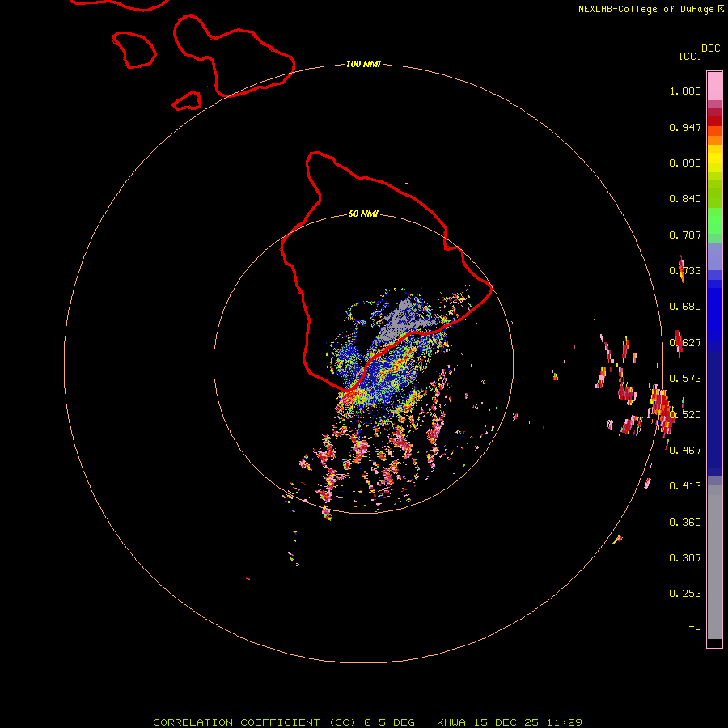Pick the red color bar segment near 0.947
The height and width of the screenshot is (728, 728).
click(x=714, y=121)
